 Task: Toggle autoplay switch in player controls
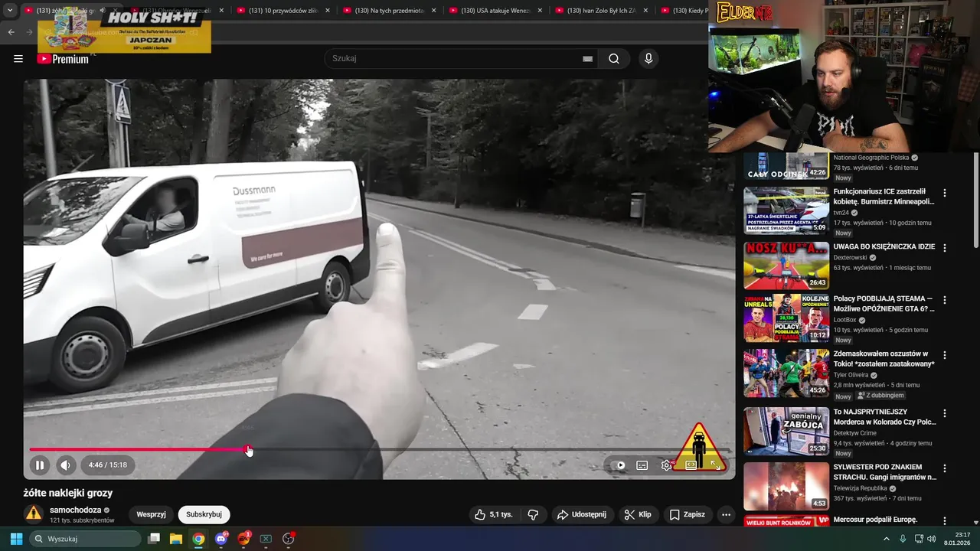[x=619, y=465]
